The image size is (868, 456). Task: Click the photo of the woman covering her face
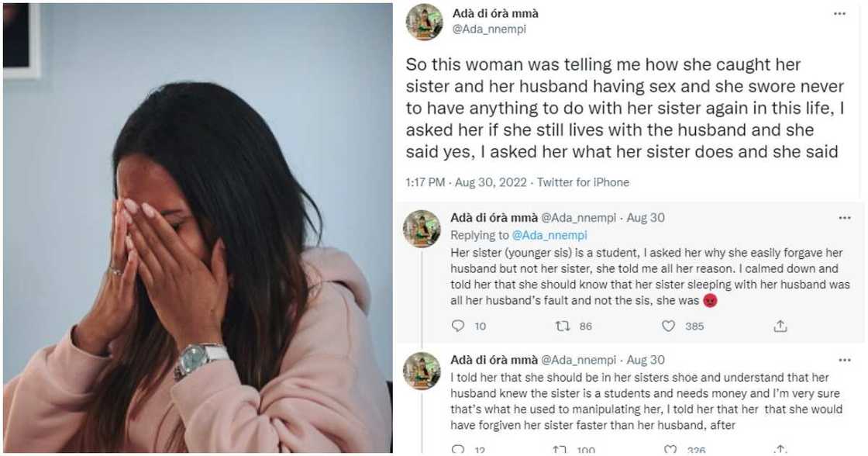pyautogui.click(x=194, y=228)
